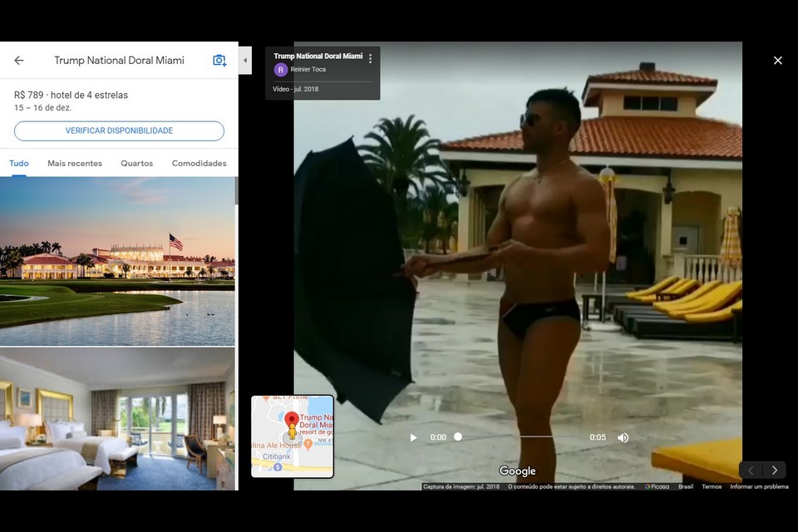Close the photo viewer with the X

coord(778,60)
